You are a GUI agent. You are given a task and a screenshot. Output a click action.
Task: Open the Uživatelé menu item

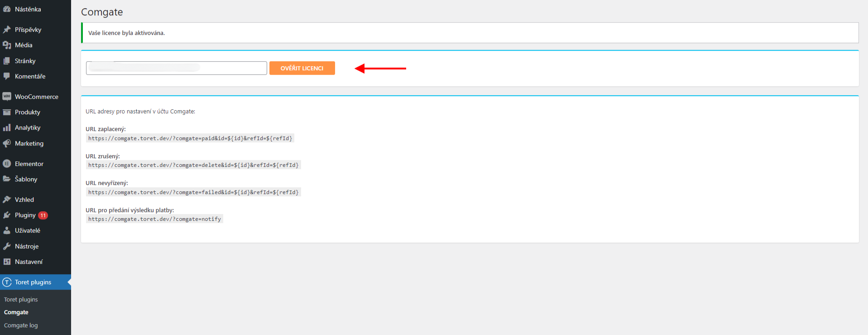[27, 230]
